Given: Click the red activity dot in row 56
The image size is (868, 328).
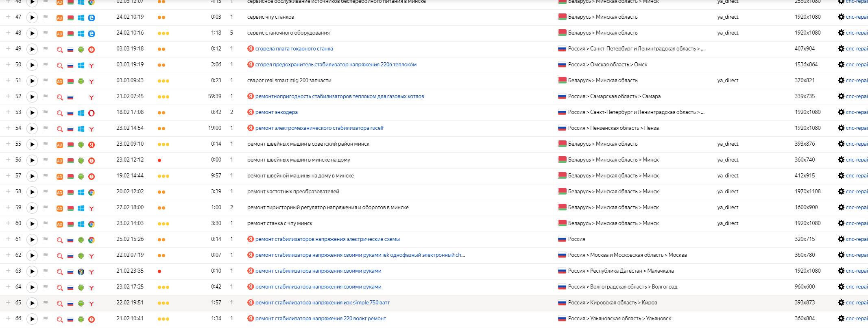Looking at the screenshot, I should [159, 160].
